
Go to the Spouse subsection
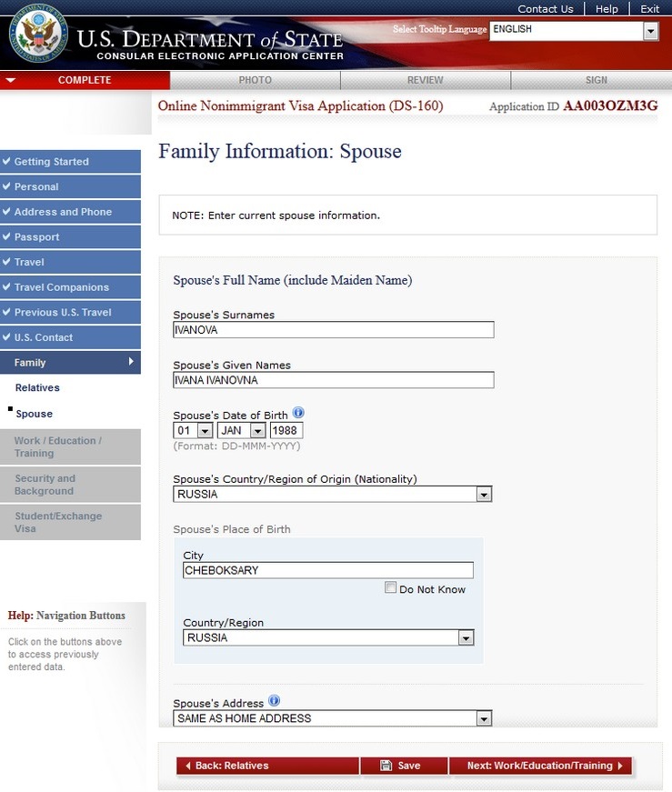pos(34,413)
